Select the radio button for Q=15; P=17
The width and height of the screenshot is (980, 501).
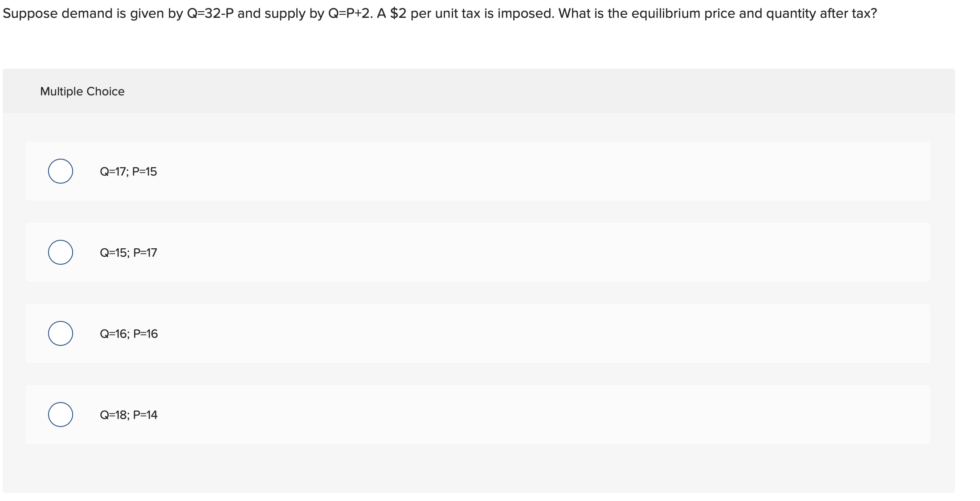[x=61, y=252]
